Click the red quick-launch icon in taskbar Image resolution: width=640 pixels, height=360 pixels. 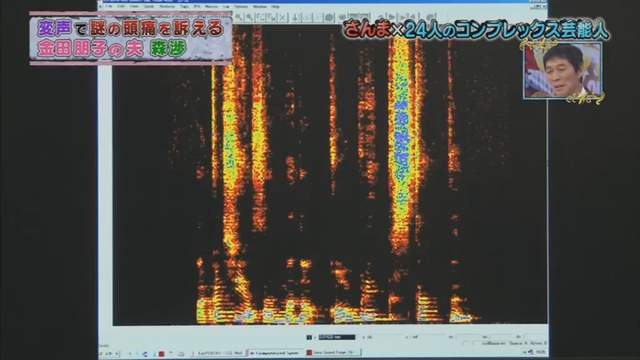[x=162, y=353]
